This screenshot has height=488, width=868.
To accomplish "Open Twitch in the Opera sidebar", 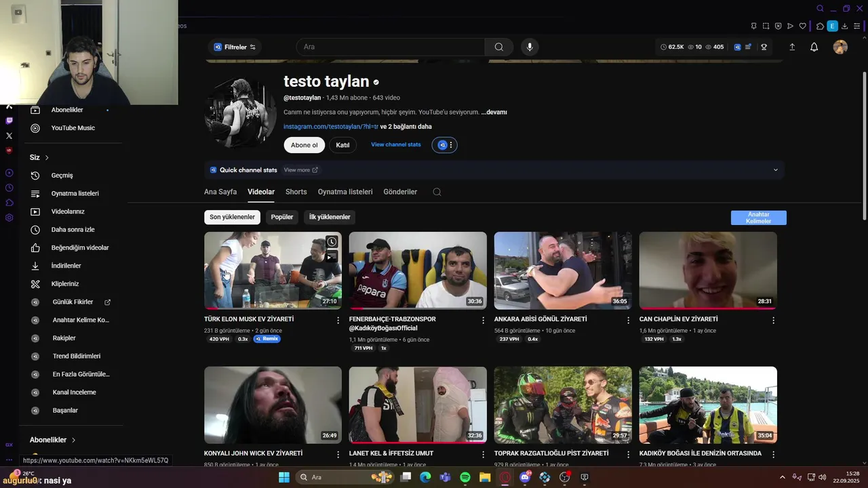I will click(x=9, y=121).
